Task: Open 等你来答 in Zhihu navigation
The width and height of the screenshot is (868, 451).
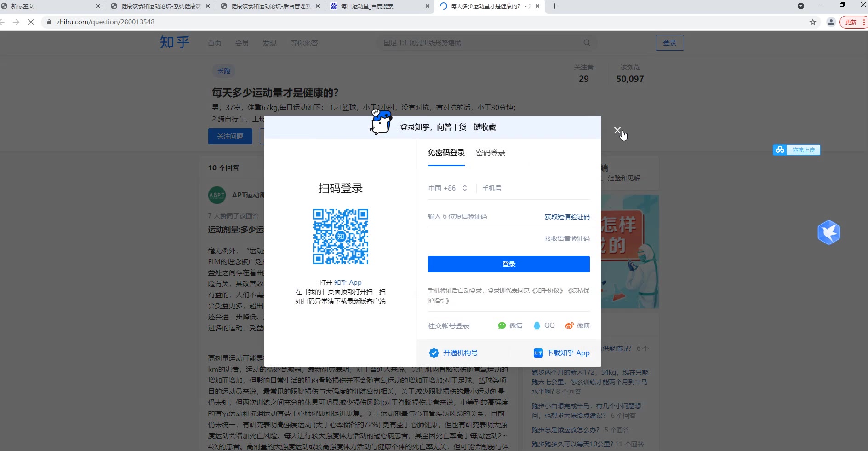Action: click(x=304, y=43)
